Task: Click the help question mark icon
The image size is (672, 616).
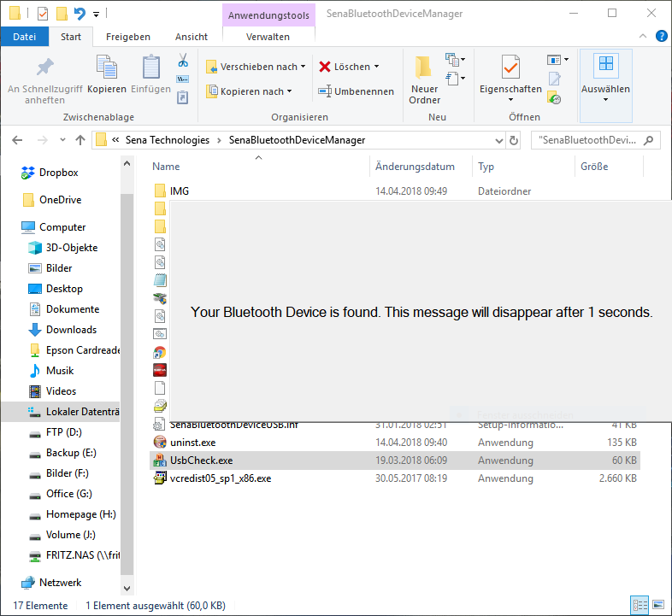Action: [661, 37]
